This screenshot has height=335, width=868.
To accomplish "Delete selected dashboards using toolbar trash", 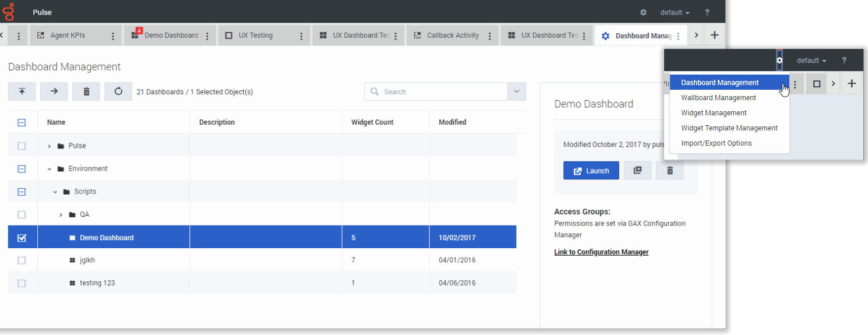I will pos(86,91).
